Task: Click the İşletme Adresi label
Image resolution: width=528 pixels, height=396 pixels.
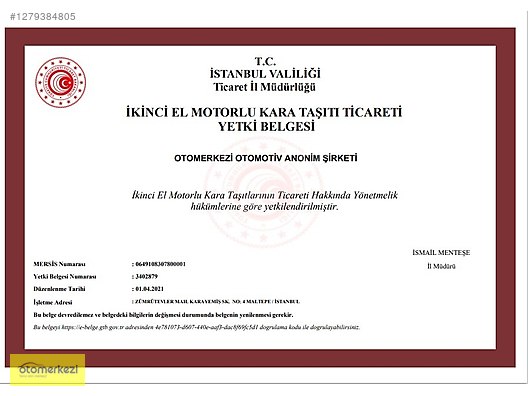Action: 53,302
